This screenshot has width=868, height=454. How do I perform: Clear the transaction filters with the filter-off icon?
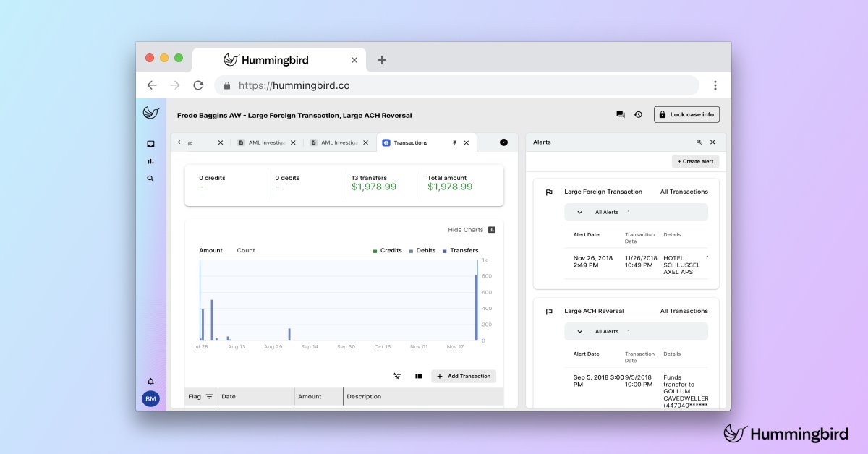click(x=397, y=376)
